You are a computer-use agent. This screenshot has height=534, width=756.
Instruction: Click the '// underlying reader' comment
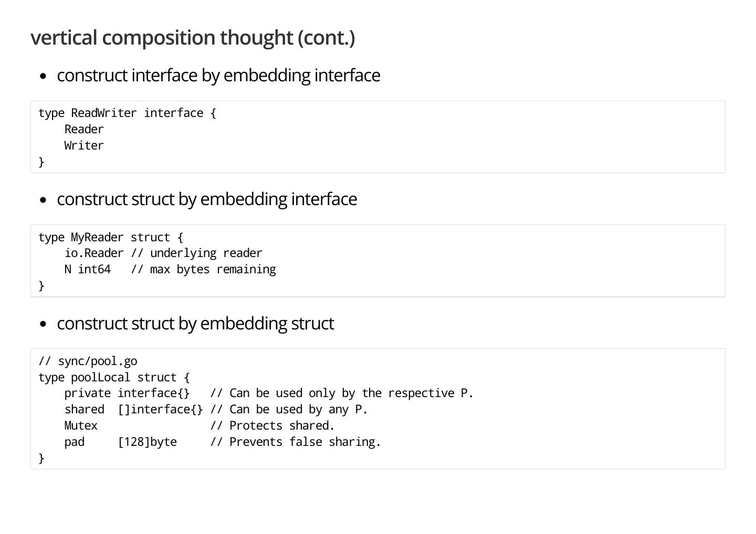[x=196, y=253]
